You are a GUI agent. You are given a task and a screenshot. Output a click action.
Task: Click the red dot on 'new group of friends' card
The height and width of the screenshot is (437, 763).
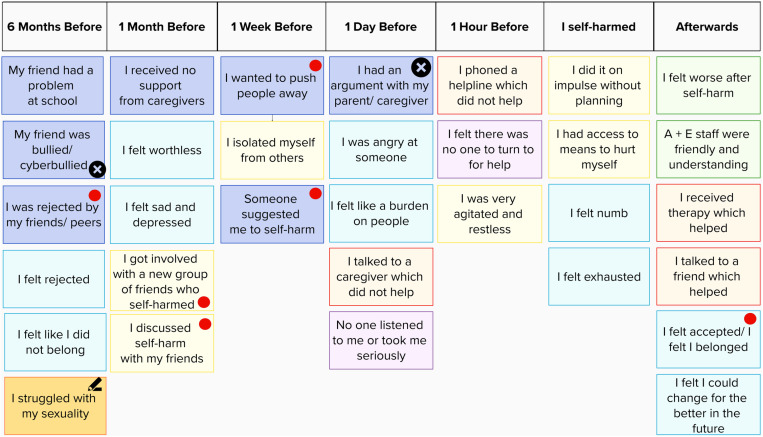[x=204, y=302]
